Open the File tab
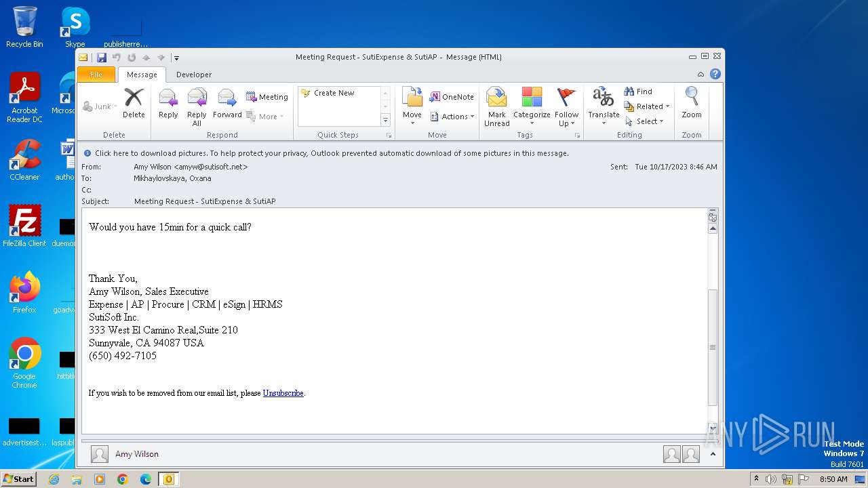Viewport: 868px width, 488px height. click(x=96, y=75)
